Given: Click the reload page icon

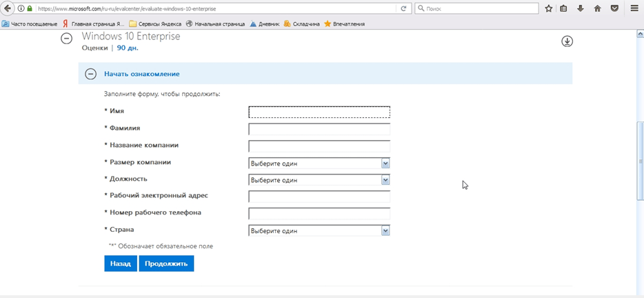Looking at the screenshot, I should tap(403, 8).
